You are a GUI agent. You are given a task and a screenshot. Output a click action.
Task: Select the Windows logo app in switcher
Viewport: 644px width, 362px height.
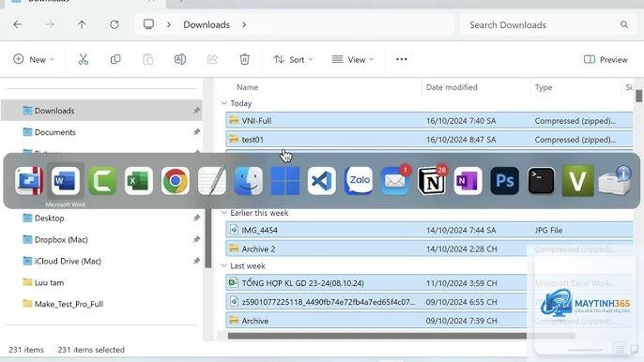pos(285,181)
